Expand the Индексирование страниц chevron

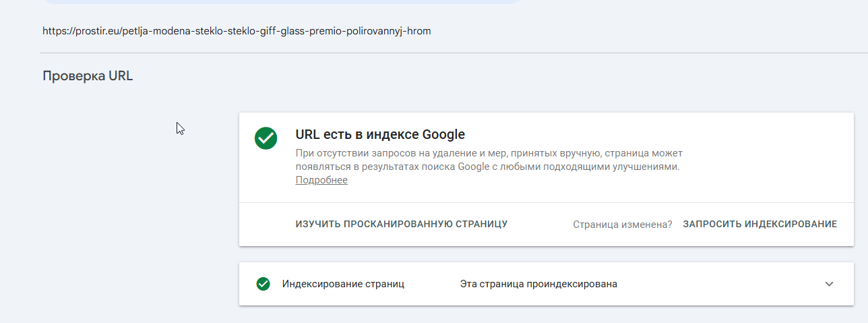[x=829, y=284]
